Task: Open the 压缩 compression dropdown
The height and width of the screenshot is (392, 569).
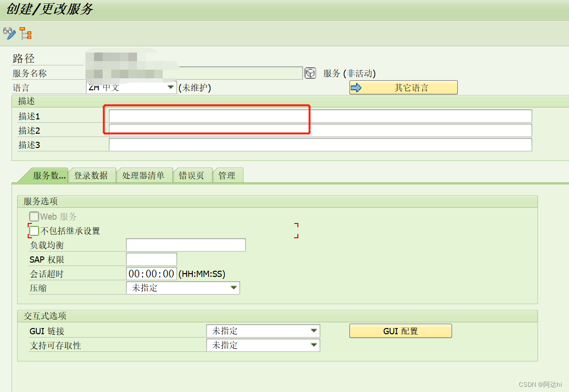Action: (234, 288)
